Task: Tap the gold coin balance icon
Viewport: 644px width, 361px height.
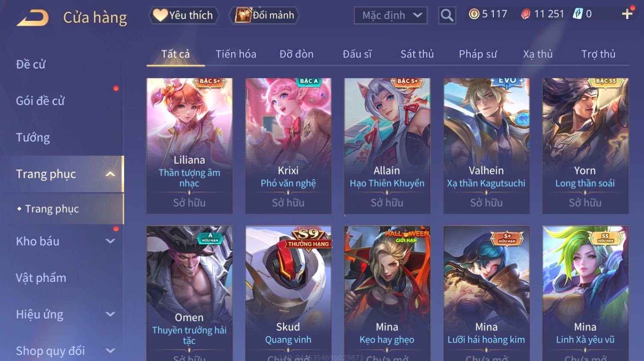Action: (474, 14)
